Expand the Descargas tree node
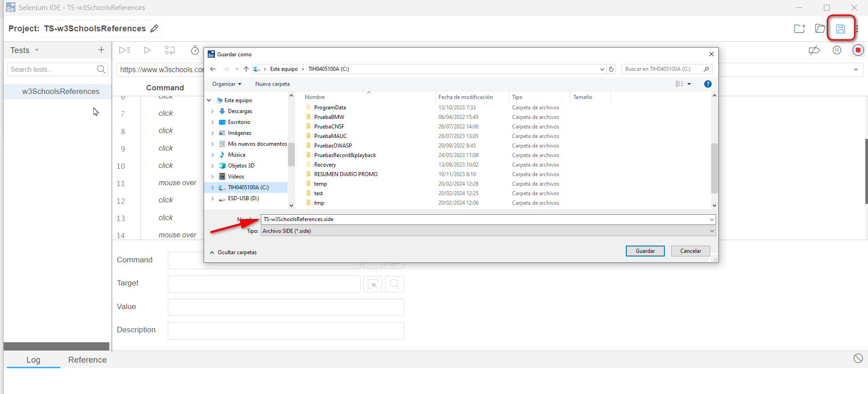This screenshot has height=394, width=868. [x=212, y=111]
